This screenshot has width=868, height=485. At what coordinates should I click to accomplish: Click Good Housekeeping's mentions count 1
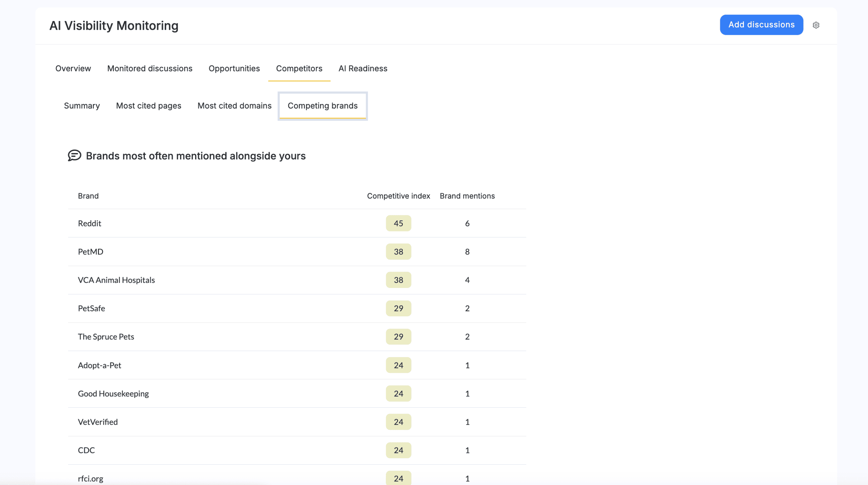coord(467,394)
